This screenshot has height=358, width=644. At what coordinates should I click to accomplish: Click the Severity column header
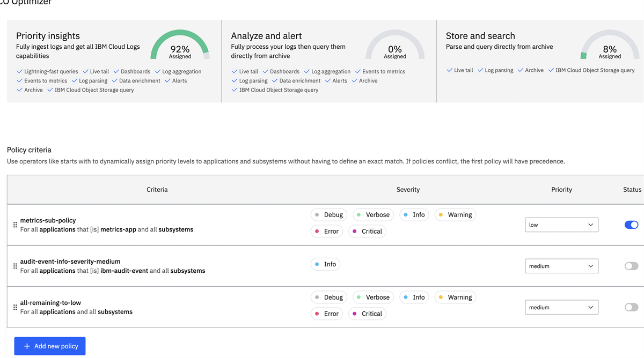point(408,190)
